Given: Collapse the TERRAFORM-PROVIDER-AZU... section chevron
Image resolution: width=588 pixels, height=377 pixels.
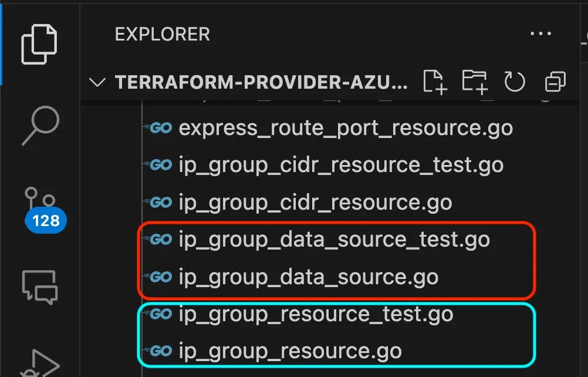Looking at the screenshot, I should (97, 82).
